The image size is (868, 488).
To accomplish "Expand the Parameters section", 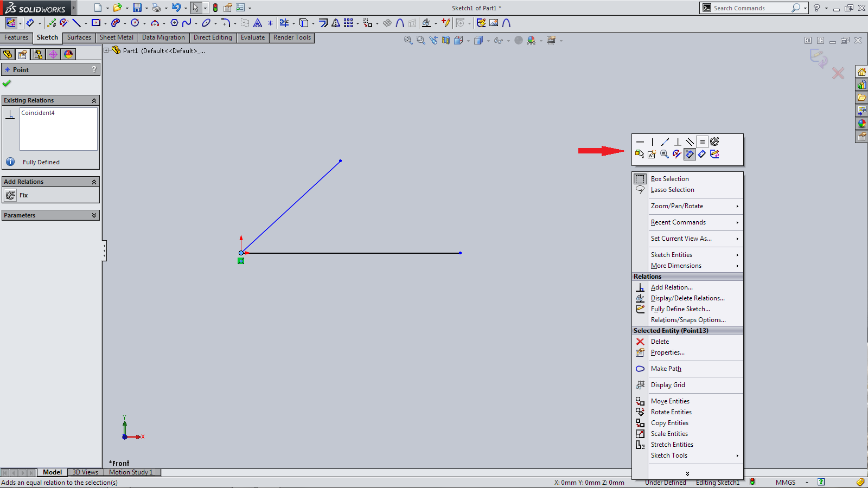I will 94,215.
